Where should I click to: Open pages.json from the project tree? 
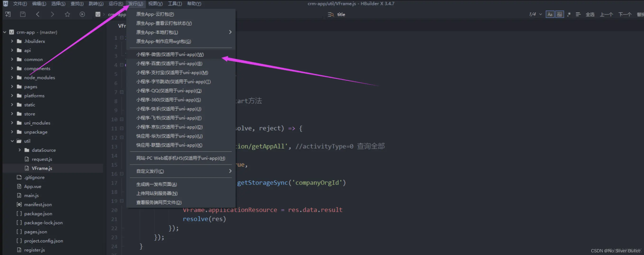click(x=36, y=232)
